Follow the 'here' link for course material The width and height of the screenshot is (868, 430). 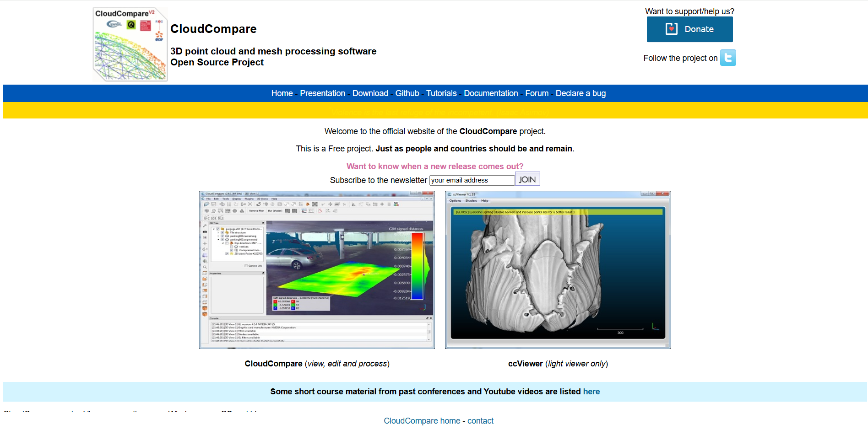(x=591, y=392)
